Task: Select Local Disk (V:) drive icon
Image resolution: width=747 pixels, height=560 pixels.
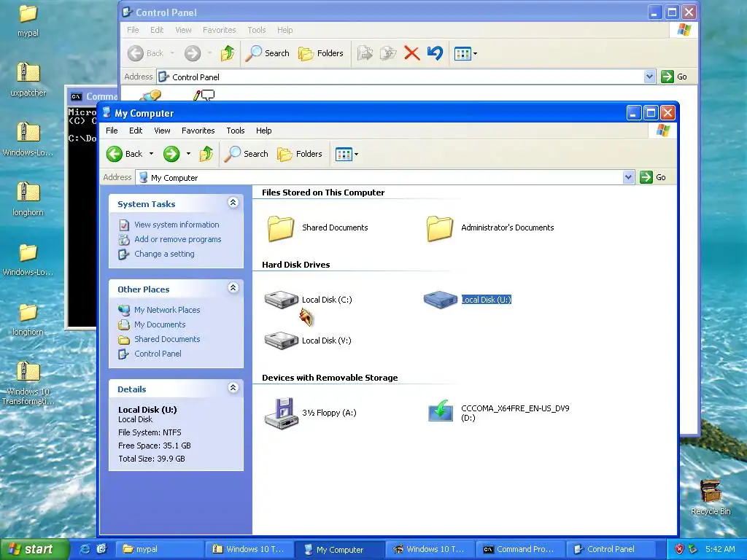Action: 282,340
